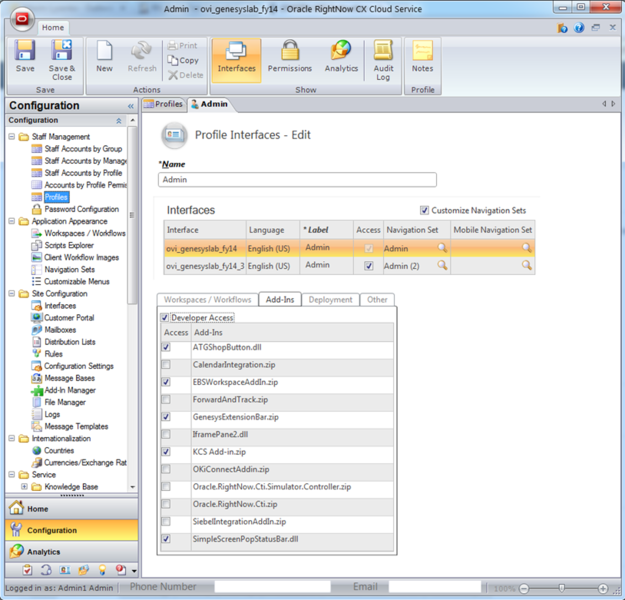625x600 pixels.
Task: Show the Interfaces view
Action: 236,59
